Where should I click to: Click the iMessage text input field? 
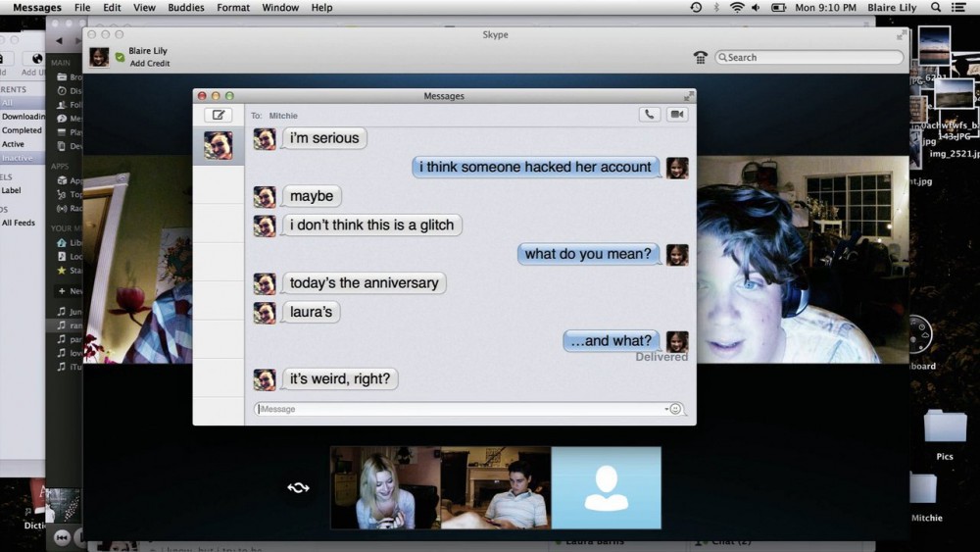(x=459, y=409)
